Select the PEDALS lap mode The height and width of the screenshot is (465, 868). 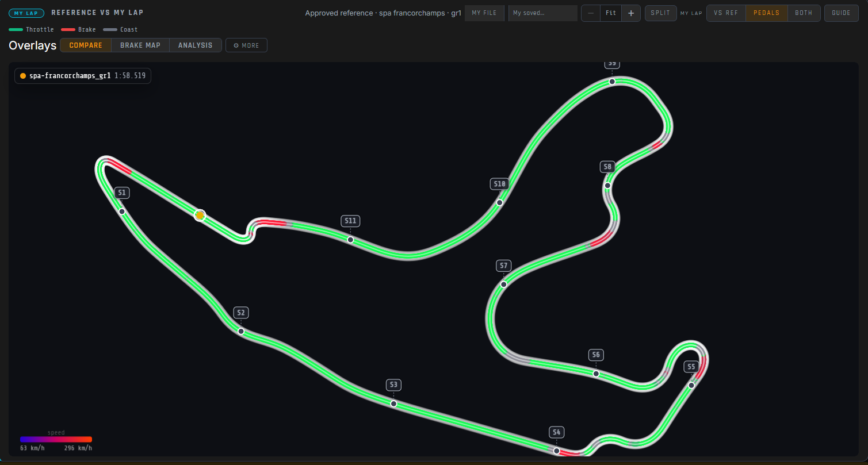767,13
